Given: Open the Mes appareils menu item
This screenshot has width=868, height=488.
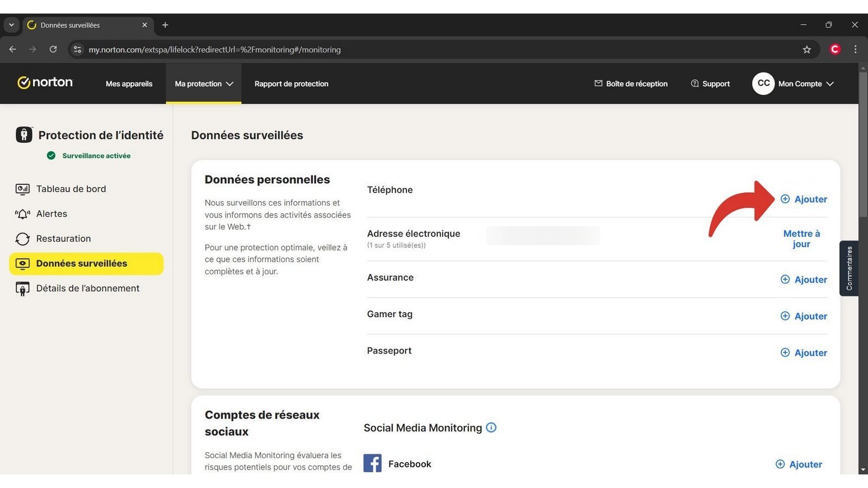Looking at the screenshot, I should click(x=129, y=84).
